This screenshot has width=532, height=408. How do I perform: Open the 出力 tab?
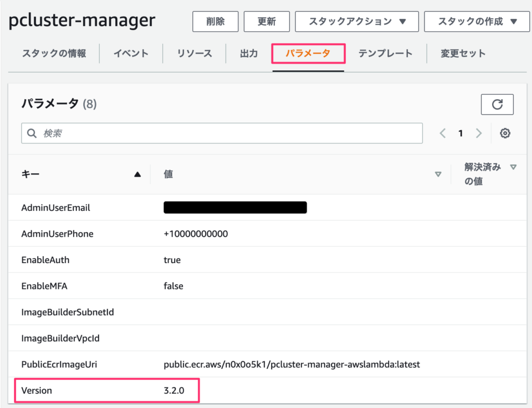tap(248, 53)
